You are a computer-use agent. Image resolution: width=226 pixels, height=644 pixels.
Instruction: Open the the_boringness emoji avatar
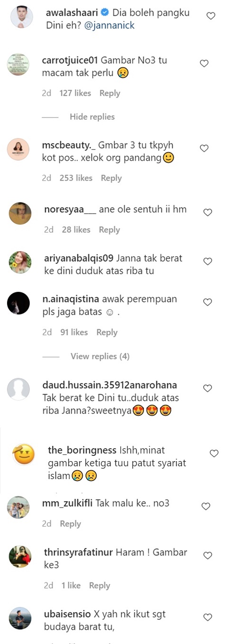coord(25,456)
